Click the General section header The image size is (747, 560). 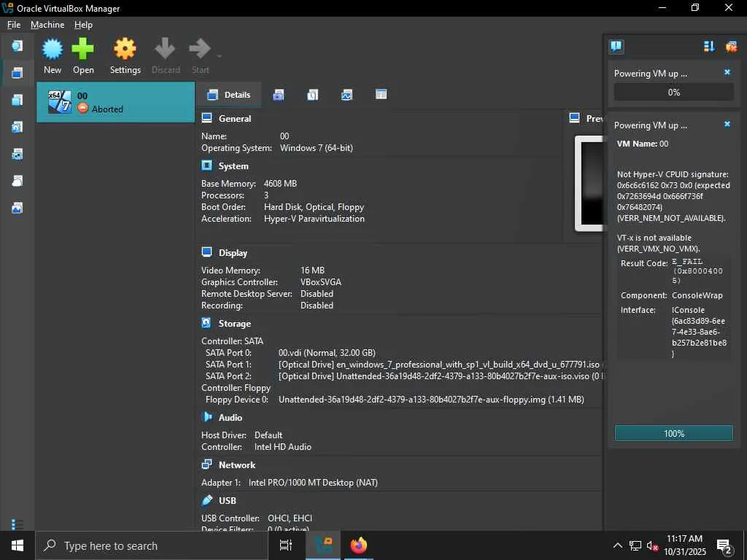coord(234,119)
